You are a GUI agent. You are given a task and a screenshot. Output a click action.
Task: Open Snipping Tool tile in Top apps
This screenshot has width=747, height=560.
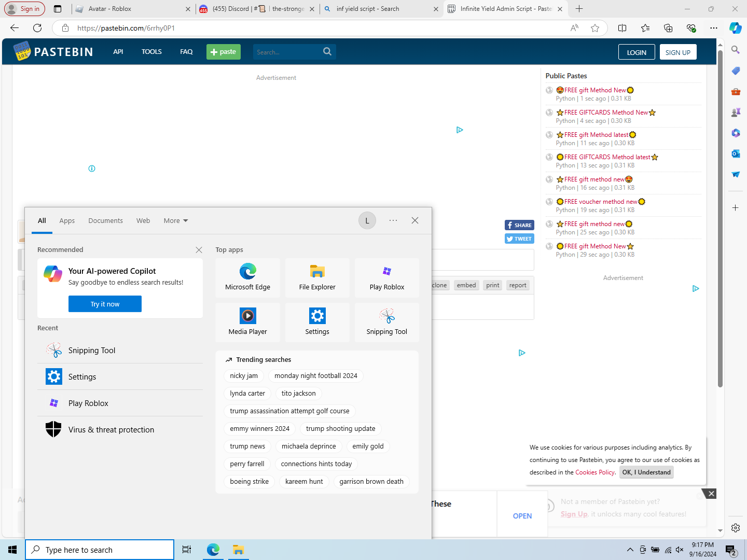click(x=386, y=323)
